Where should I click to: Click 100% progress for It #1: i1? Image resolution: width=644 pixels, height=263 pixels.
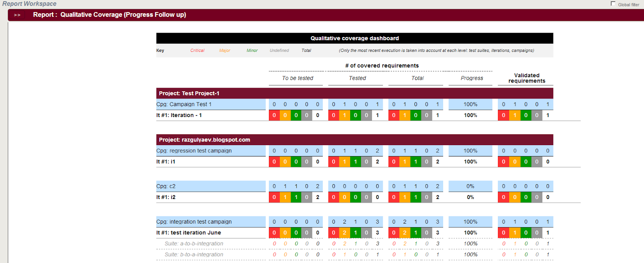[x=470, y=162]
